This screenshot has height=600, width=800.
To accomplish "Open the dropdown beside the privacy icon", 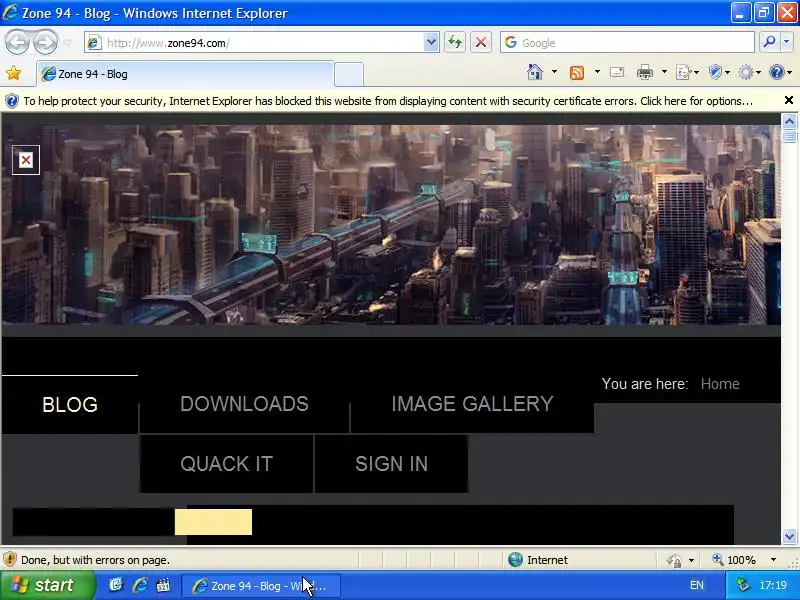I will [691, 560].
